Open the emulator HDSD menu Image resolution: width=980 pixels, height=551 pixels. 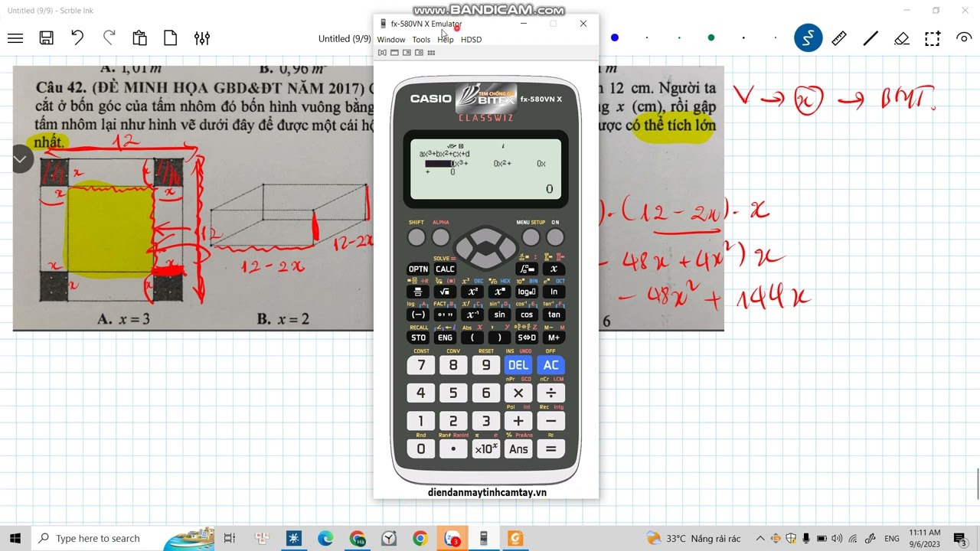[x=472, y=40]
